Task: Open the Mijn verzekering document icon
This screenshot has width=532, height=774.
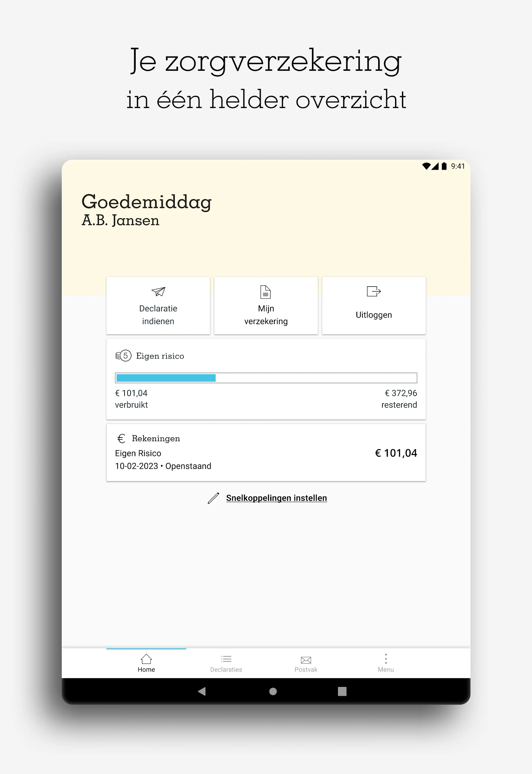Action: (x=266, y=292)
